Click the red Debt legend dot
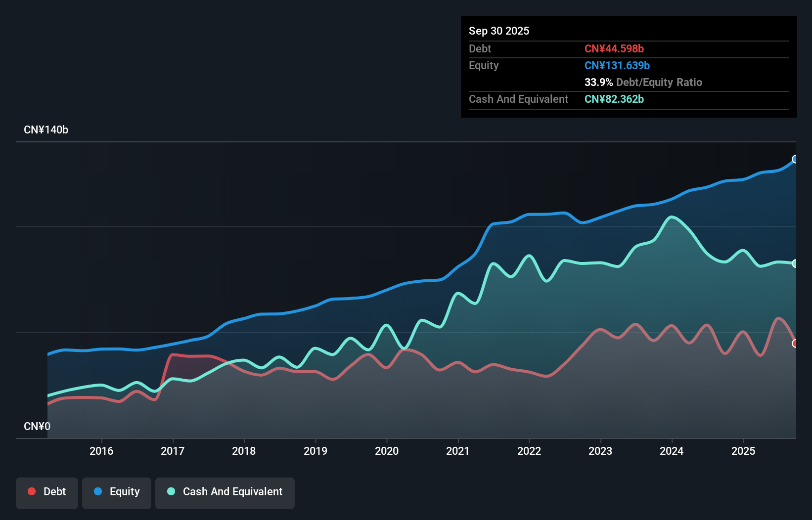Screen dimensions: 812x520 pos(32,491)
